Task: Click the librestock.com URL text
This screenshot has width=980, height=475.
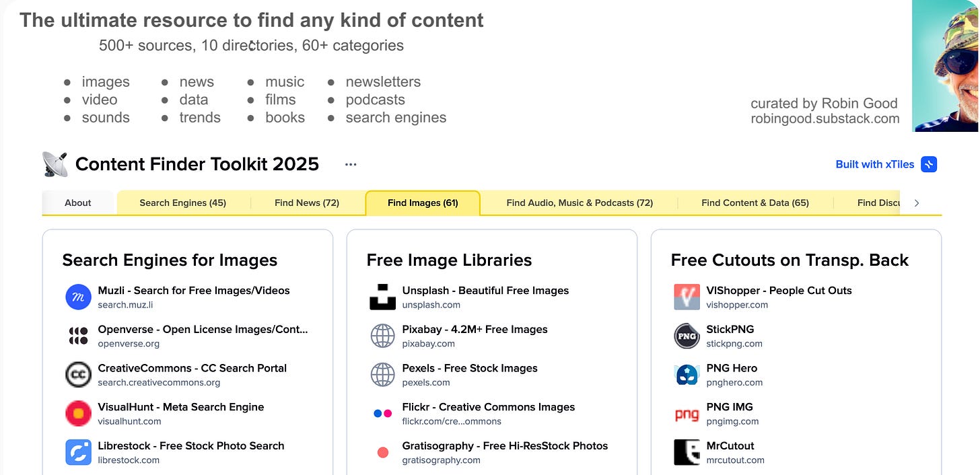Action: (x=129, y=460)
